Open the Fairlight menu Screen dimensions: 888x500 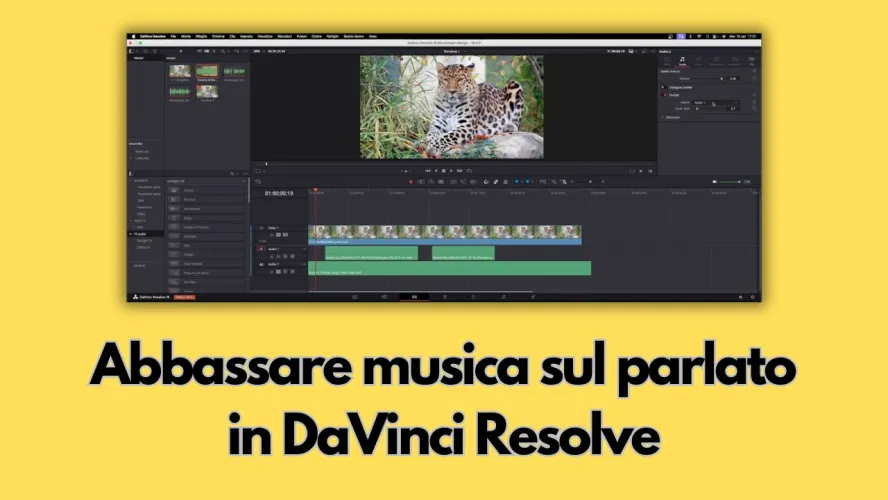click(x=332, y=36)
